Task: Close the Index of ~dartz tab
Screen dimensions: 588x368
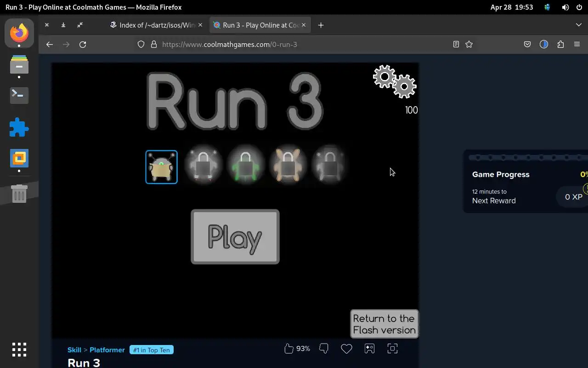Action: coord(200,25)
